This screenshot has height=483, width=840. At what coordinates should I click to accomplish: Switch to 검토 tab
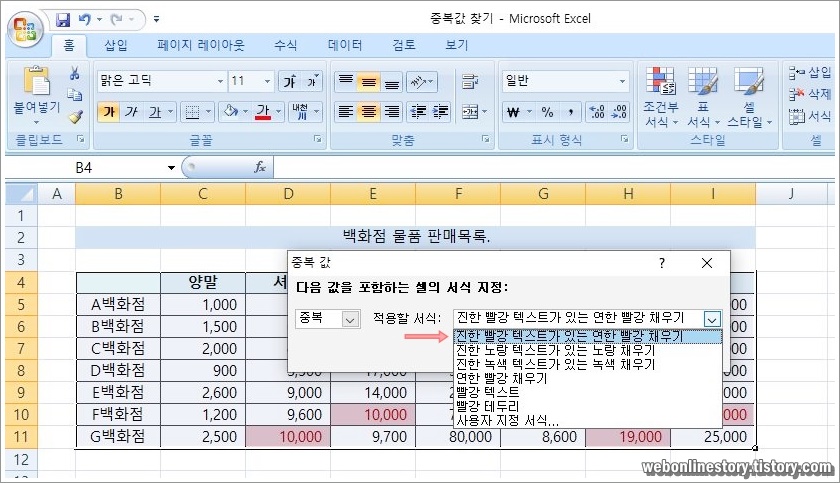pyautogui.click(x=403, y=46)
